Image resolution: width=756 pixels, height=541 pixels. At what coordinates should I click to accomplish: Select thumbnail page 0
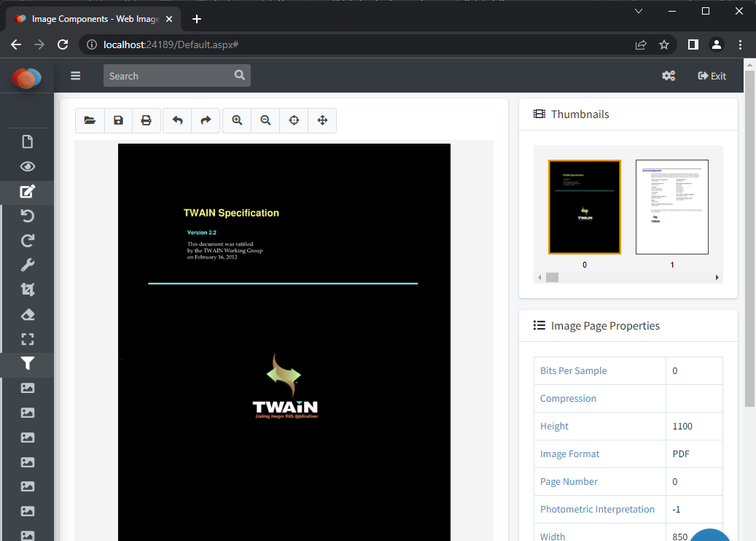[x=585, y=207]
